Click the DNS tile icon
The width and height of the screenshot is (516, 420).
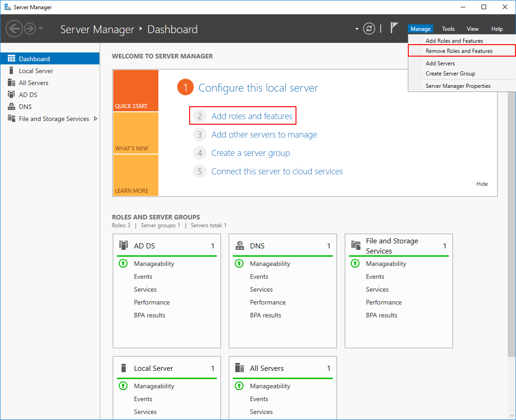pyautogui.click(x=239, y=245)
